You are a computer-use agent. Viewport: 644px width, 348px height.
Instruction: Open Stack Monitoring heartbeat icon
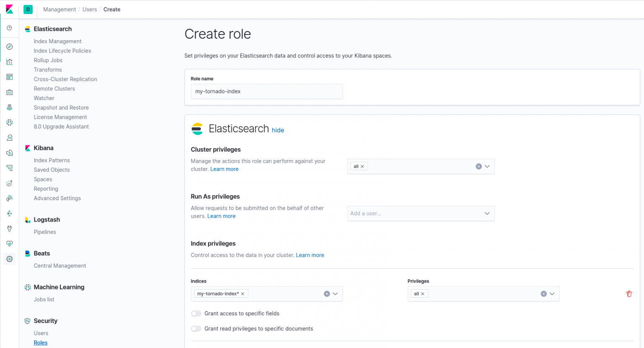pos(9,243)
